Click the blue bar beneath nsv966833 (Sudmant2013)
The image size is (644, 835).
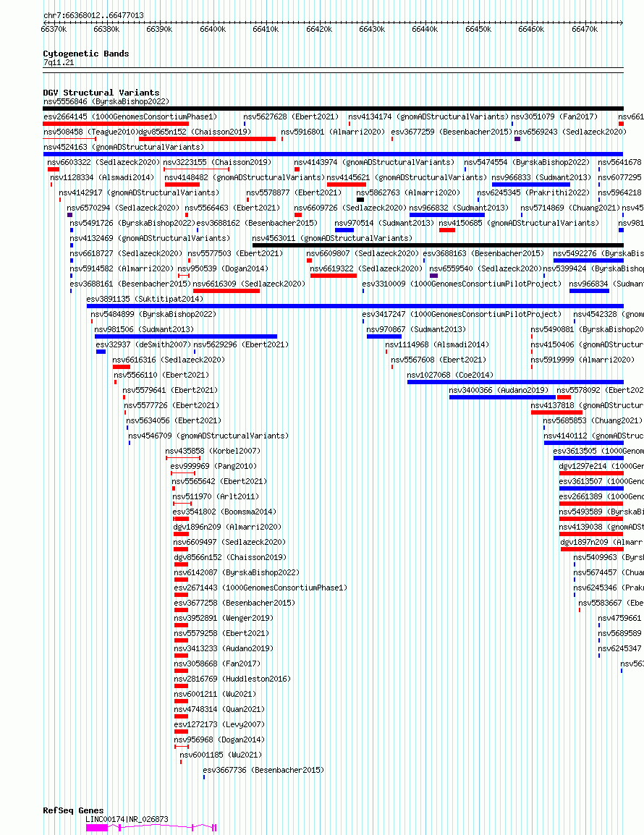pyautogui.click(x=531, y=185)
